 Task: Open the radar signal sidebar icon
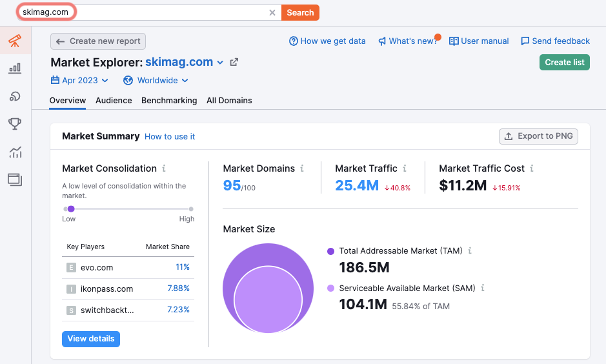15,96
